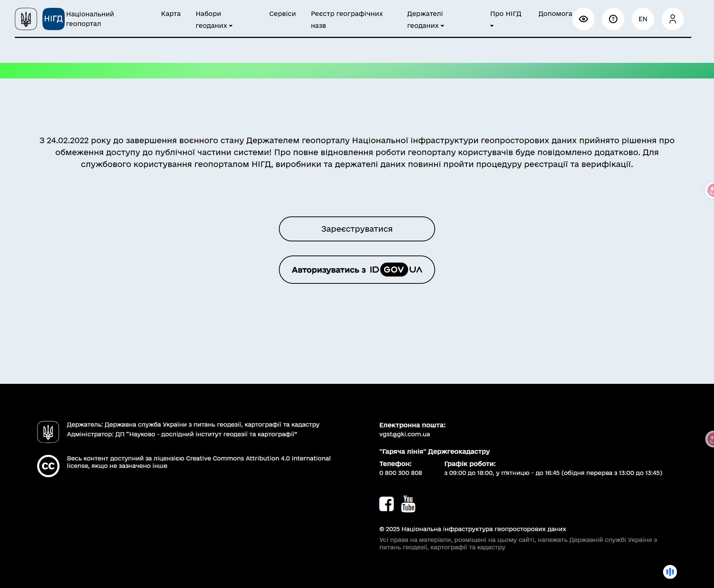
Task: Click the statistics icon in bottom corner
Action: (x=670, y=572)
